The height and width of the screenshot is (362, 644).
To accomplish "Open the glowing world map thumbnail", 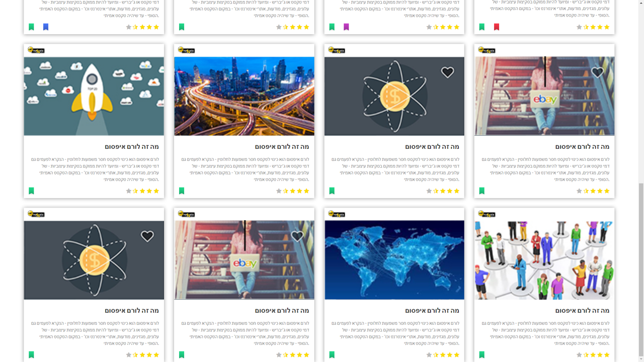I will (x=394, y=260).
